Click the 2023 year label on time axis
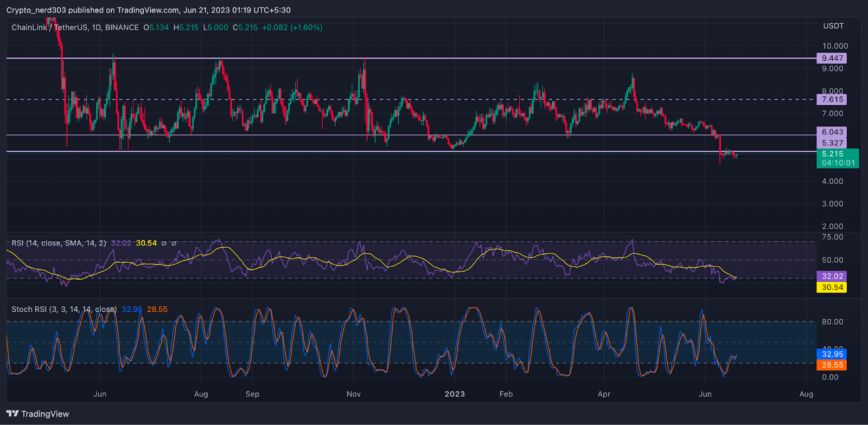Screen dimensions: 868x425 coord(455,394)
